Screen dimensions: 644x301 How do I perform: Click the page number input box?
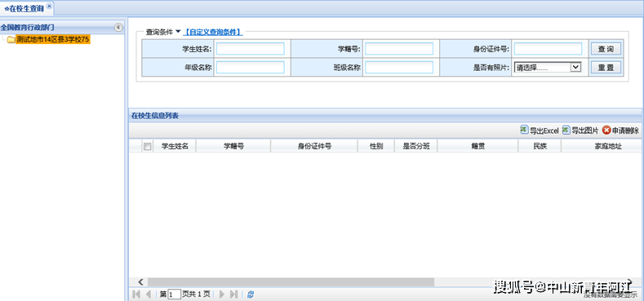click(174, 294)
